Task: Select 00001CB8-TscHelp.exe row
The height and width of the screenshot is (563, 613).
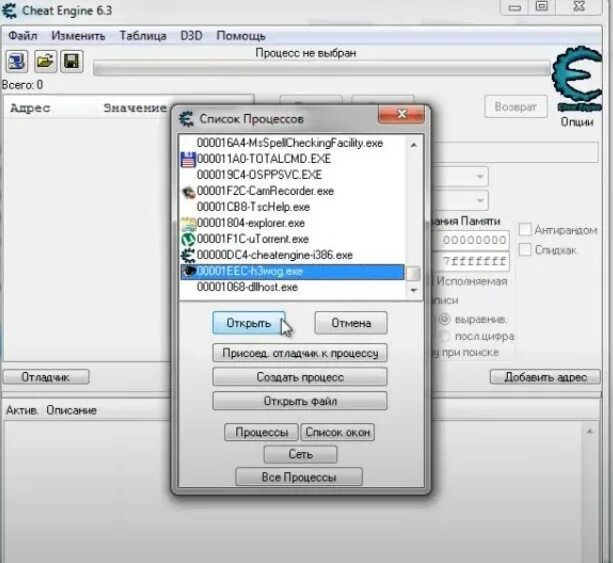Action: 293,207
